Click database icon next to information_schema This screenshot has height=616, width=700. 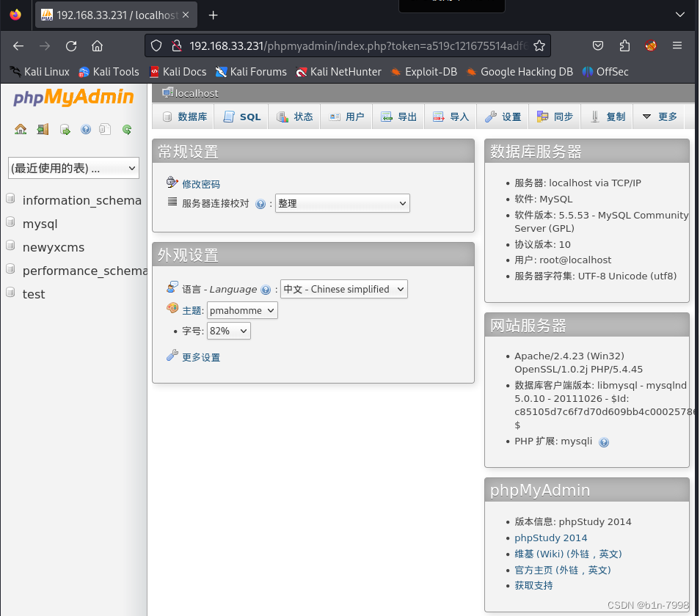[10, 199]
